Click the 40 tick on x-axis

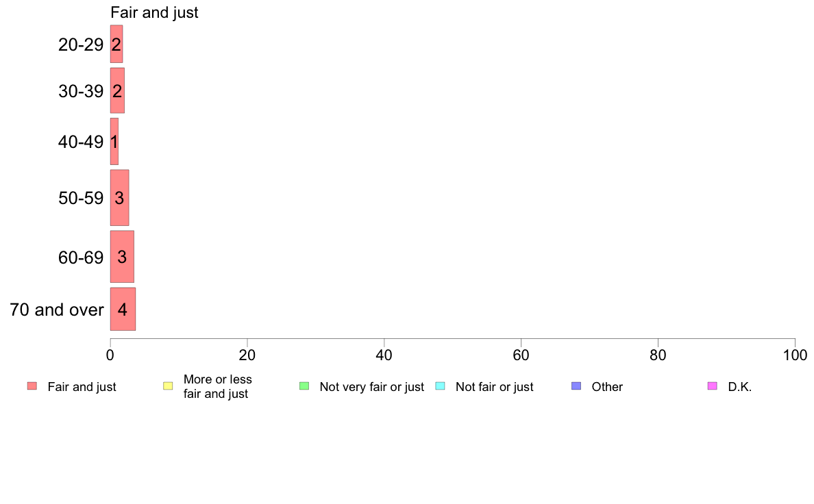click(x=384, y=355)
